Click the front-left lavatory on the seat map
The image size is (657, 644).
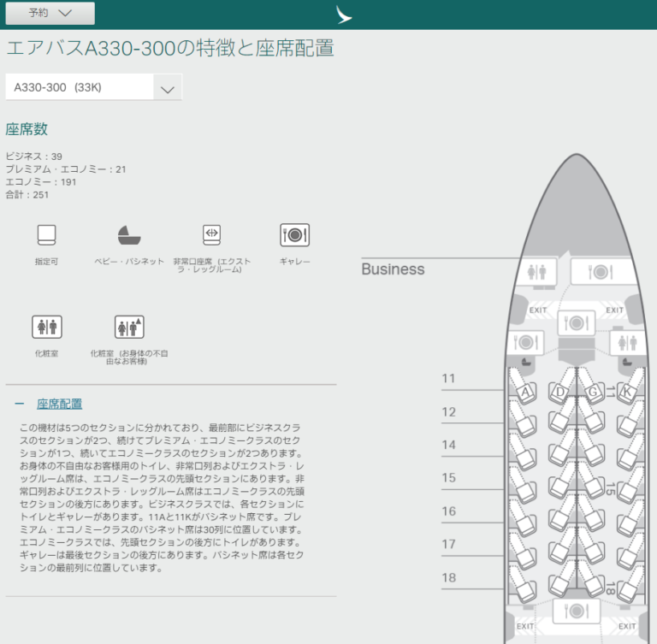[537, 271]
